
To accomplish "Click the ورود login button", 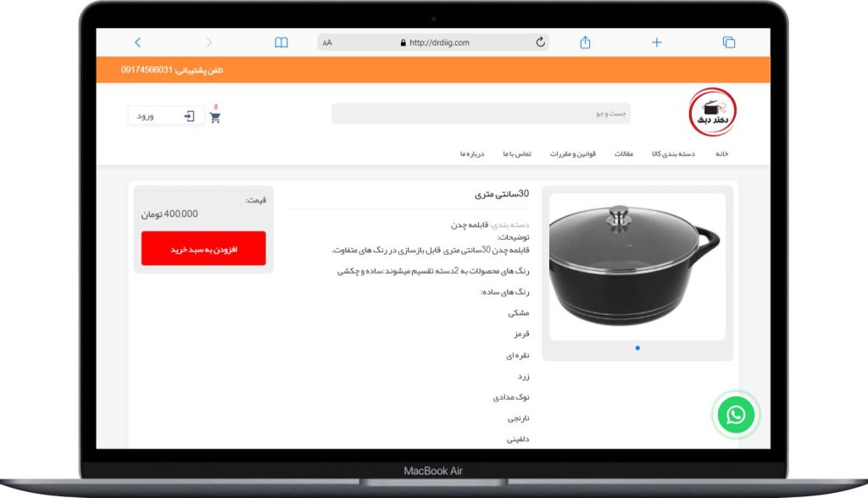I will (166, 116).
